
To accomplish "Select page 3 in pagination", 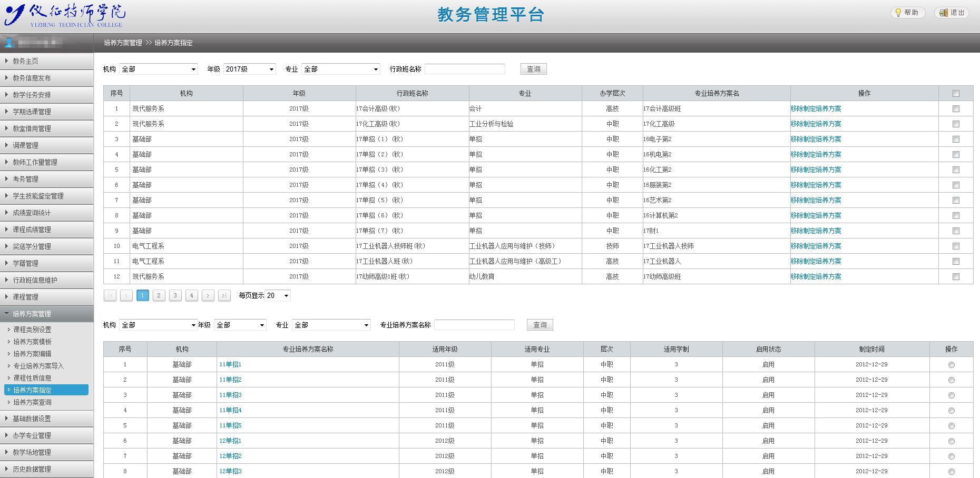I will [175, 295].
